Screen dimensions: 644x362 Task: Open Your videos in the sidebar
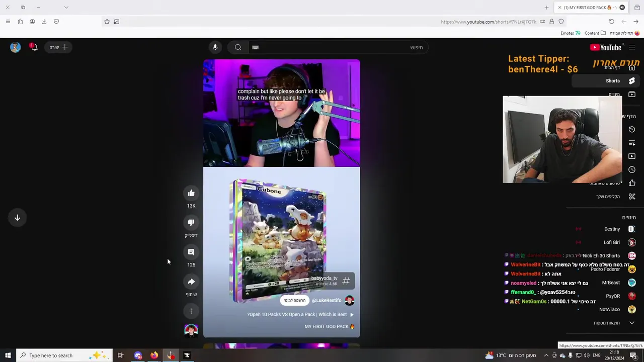(632, 156)
